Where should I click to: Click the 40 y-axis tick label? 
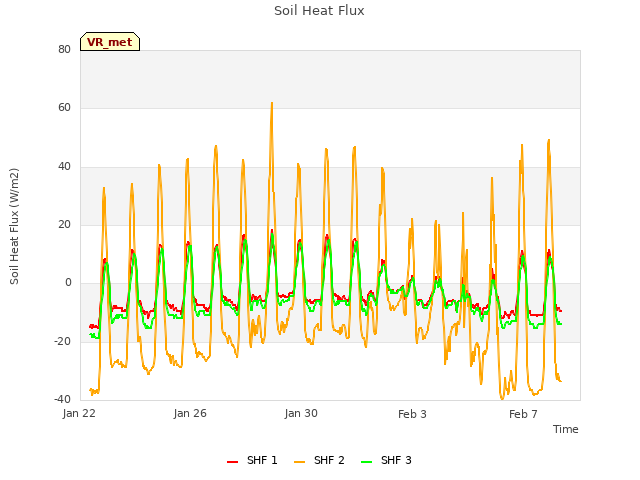coord(64,167)
